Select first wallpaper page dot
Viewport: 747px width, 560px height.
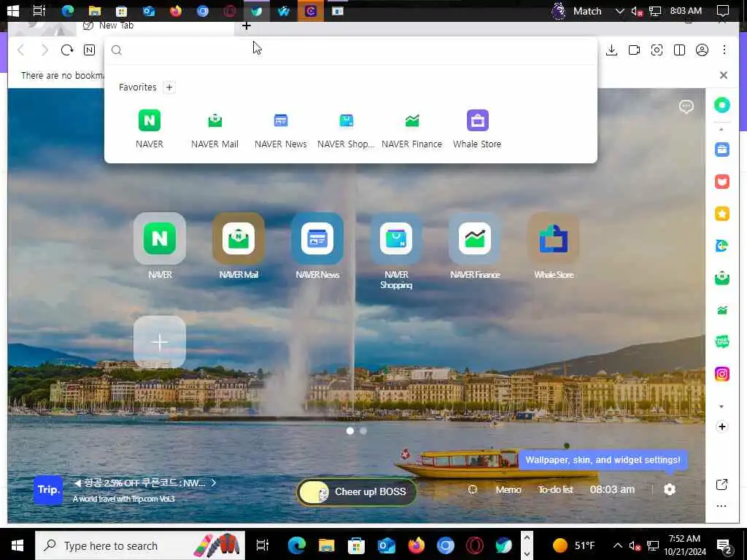[350, 431]
